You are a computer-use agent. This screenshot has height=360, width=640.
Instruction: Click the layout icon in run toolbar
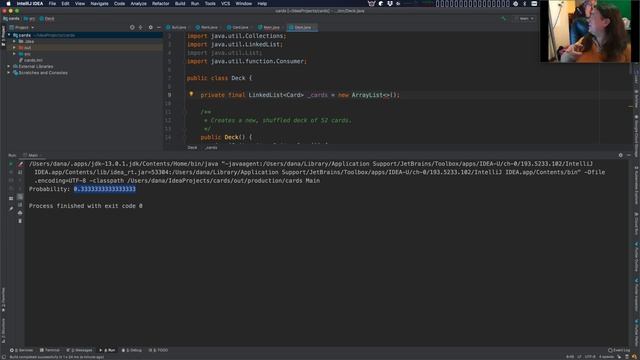pyautogui.click(x=11, y=198)
